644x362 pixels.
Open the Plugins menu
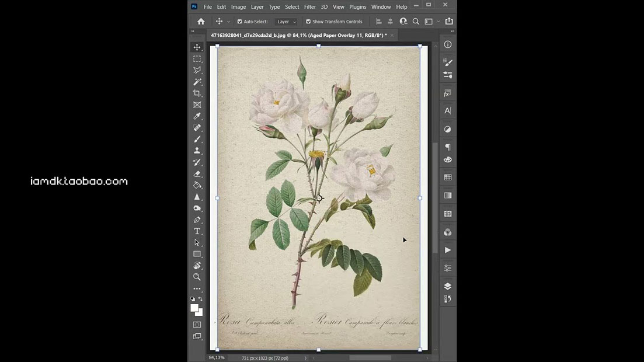tap(357, 6)
